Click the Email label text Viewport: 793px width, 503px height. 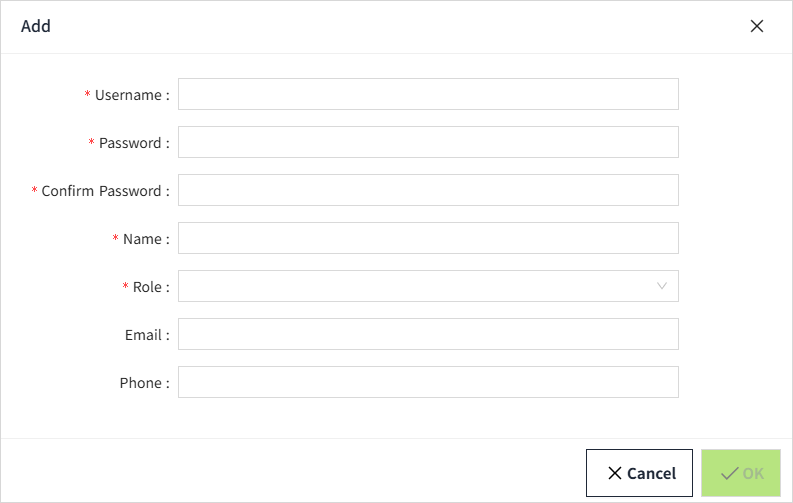tap(143, 335)
